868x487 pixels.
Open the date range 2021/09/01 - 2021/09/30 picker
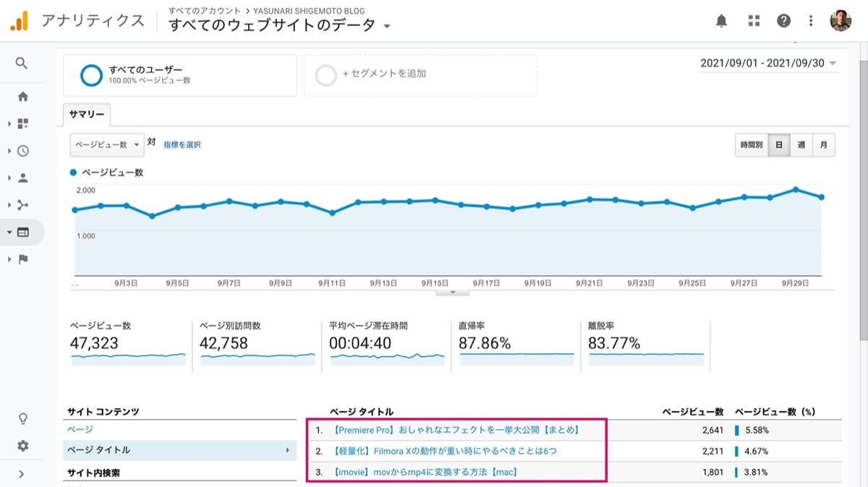pos(768,63)
